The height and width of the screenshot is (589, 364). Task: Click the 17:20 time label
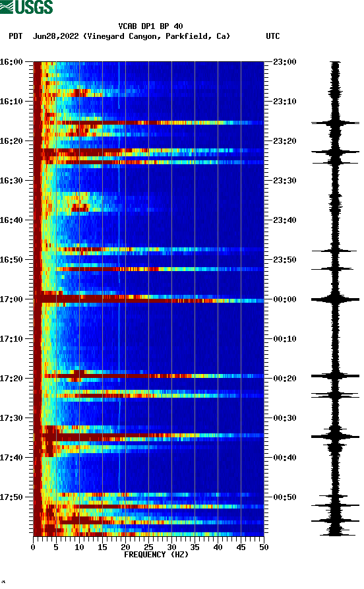[x=11, y=379]
